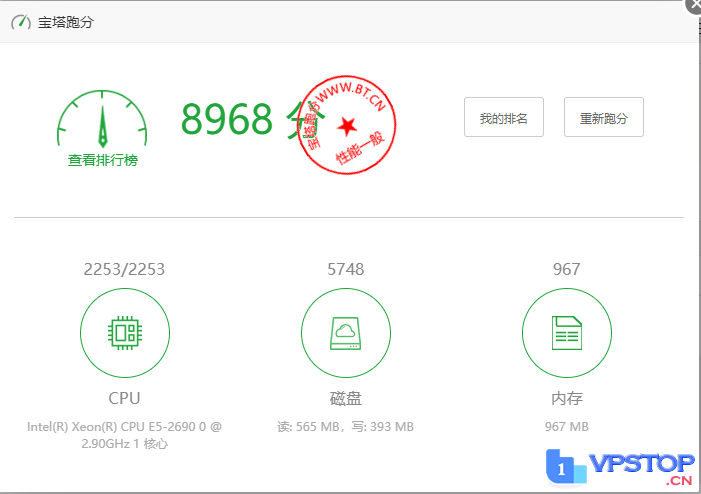Select the total score 8968 分

[x=253, y=119]
